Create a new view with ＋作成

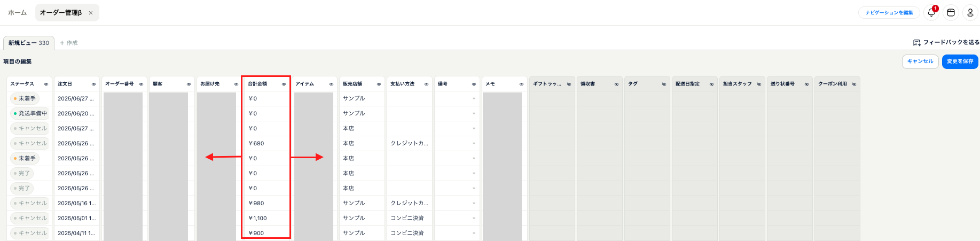68,43
